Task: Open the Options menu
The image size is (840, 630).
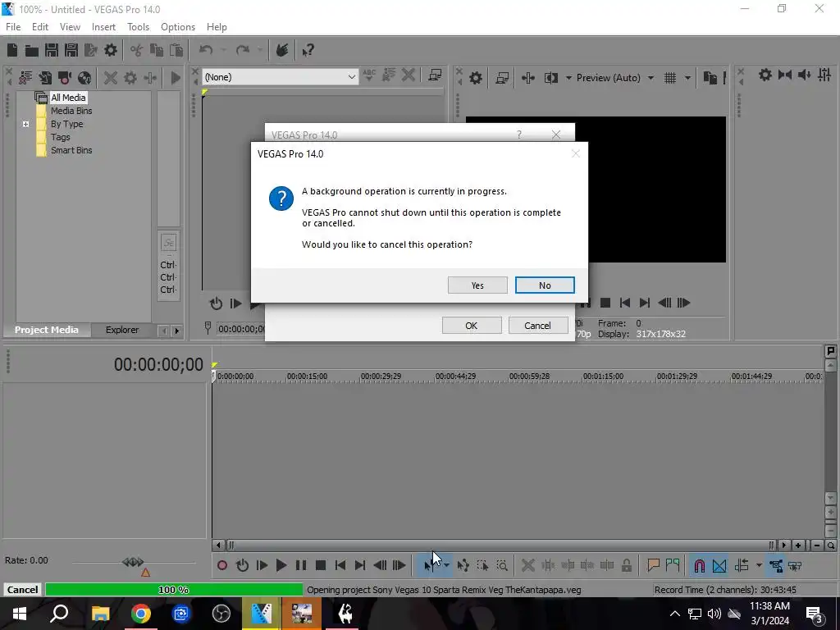Action: click(178, 27)
